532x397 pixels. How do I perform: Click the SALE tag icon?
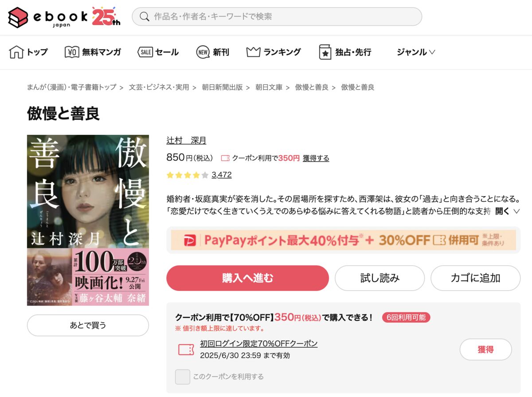point(145,52)
